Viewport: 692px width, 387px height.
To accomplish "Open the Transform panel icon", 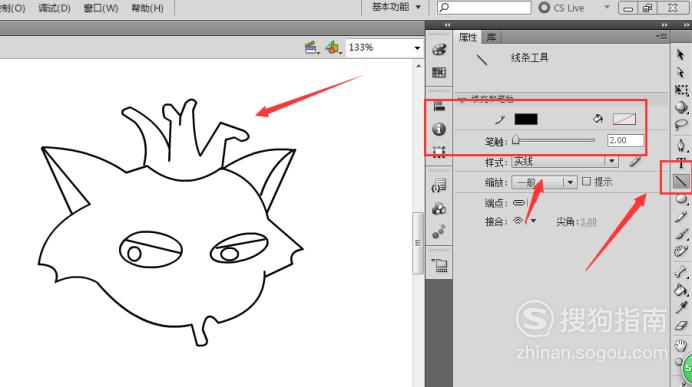I will (439, 152).
